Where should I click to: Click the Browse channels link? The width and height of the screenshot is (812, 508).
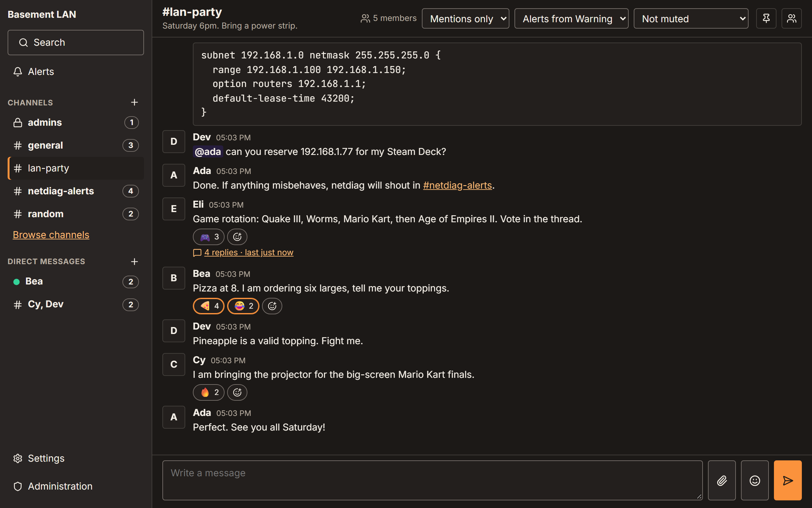(x=51, y=235)
